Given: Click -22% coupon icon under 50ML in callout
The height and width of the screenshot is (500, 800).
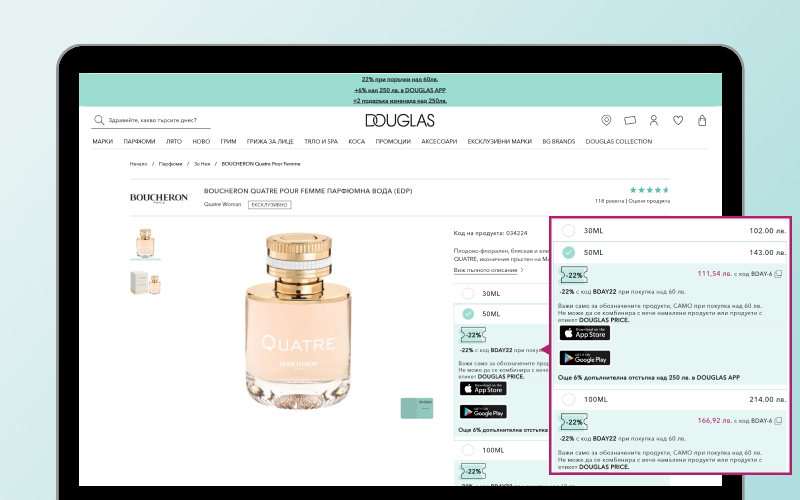Looking at the screenshot, I should [574, 275].
